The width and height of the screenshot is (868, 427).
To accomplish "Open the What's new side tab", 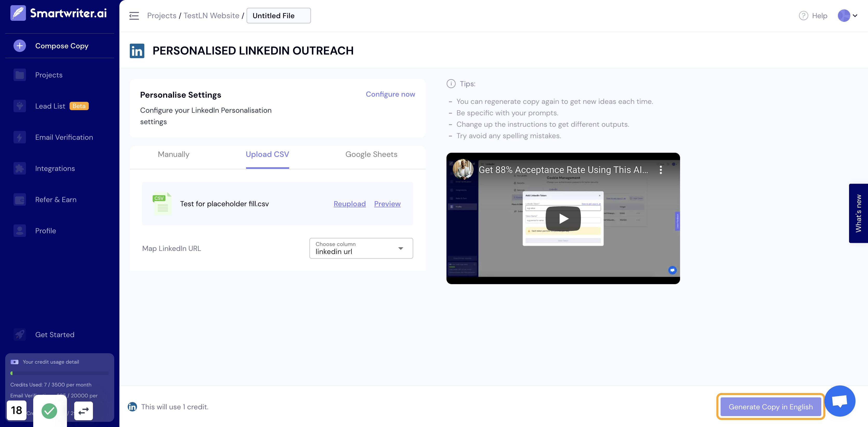I will coord(858,213).
